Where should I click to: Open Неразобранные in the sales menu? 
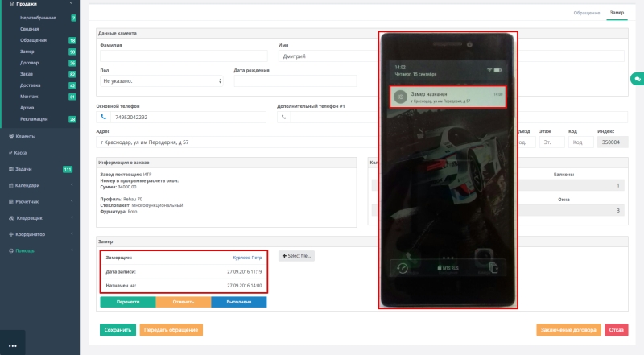tap(38, 18)
